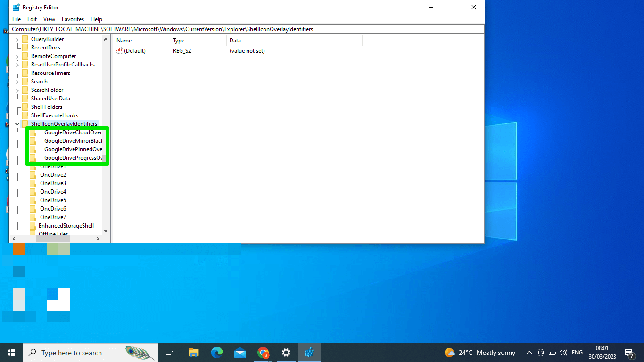Select the OneDrive3 folder icon
Screen dimensions: 644x362
point(33,183)
